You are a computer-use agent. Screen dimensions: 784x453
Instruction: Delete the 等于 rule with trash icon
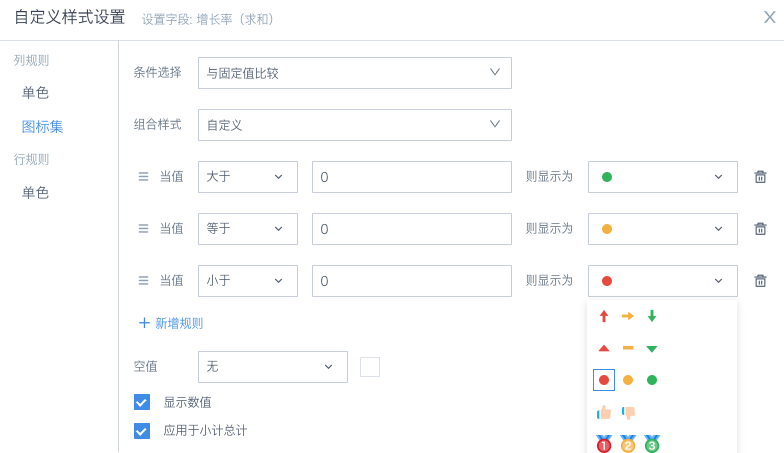tap(760, 229)
